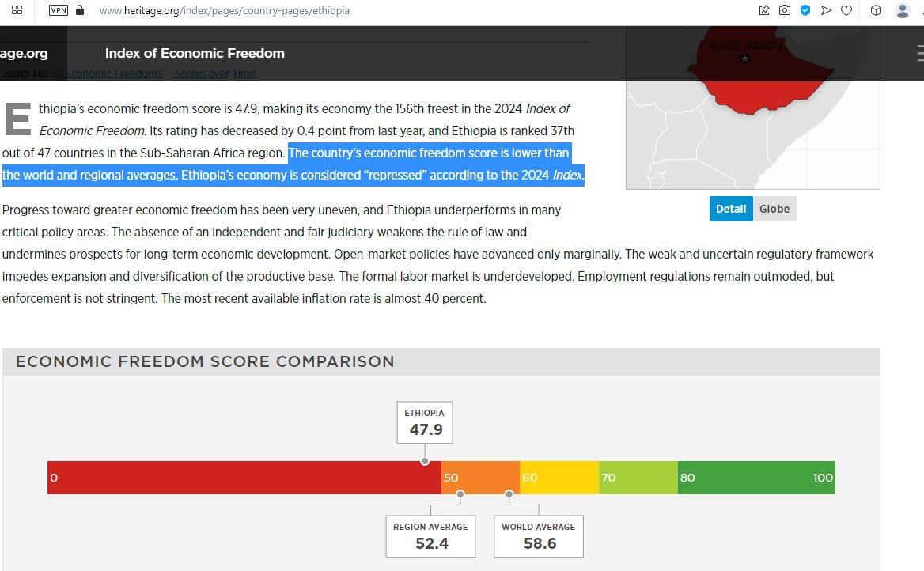
Task: Click the light green 70-80 score band
Action: 638,478
